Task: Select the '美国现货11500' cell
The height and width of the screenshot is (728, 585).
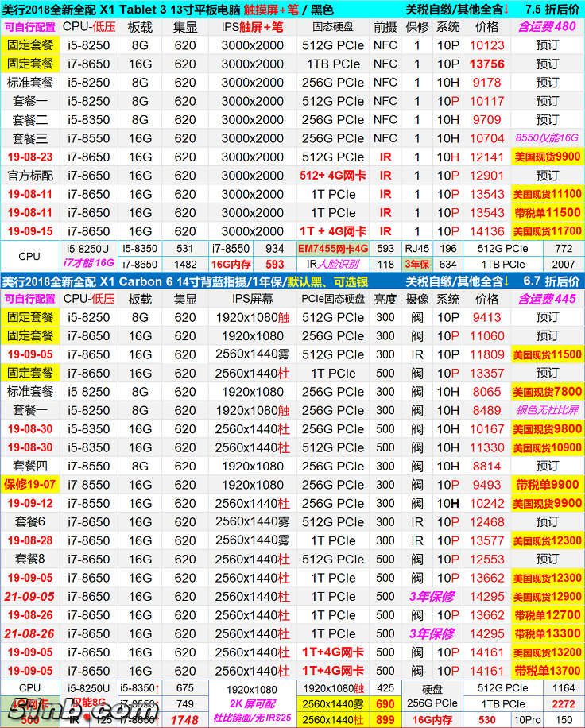Action: [547, 354]
